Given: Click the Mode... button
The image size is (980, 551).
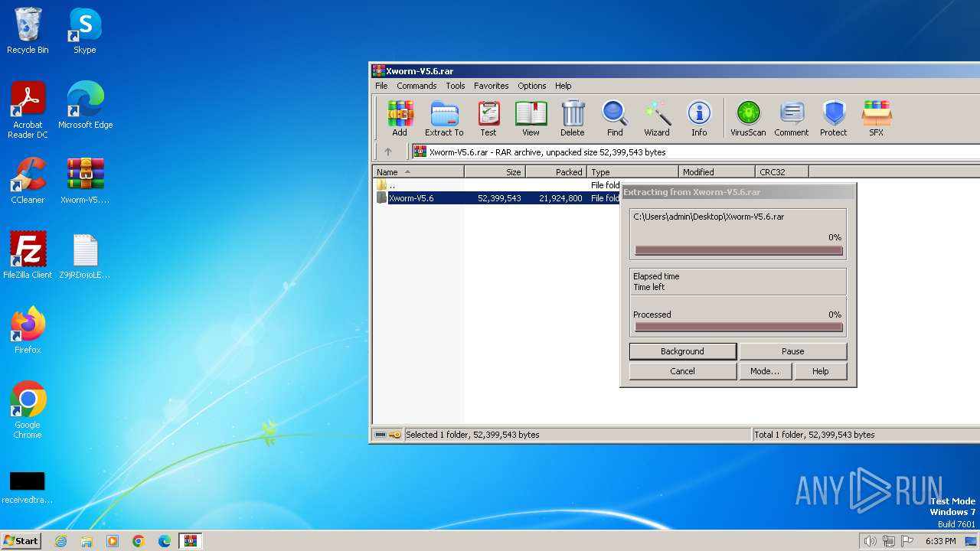Looking at the screenshot, I should (x=765, y=371).
